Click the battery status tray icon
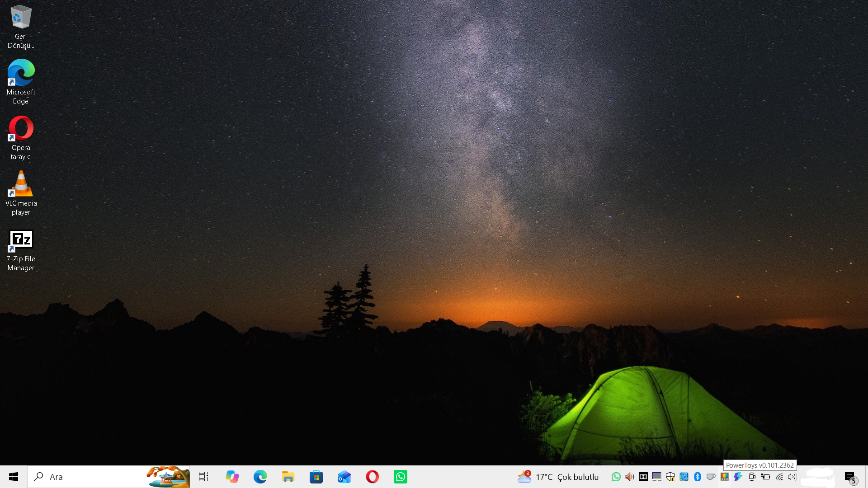The width and height of the screenshot is (868, 488). (765, 477)
